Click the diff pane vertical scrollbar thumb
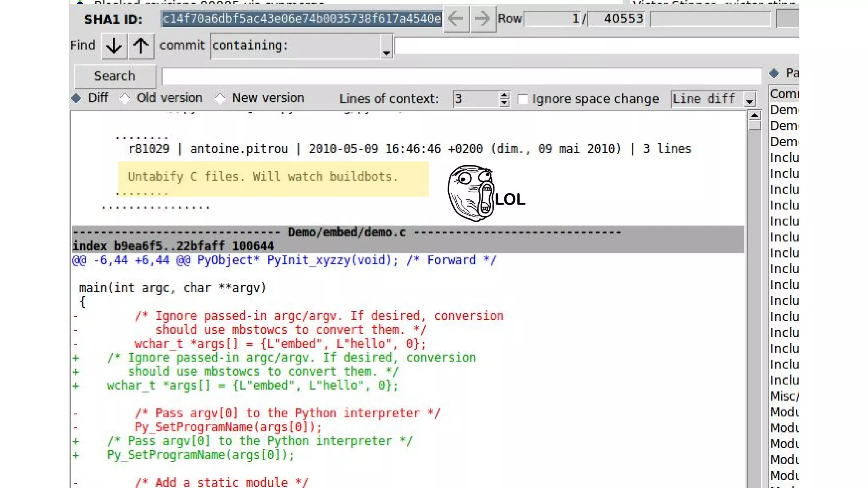 point(754,126)
